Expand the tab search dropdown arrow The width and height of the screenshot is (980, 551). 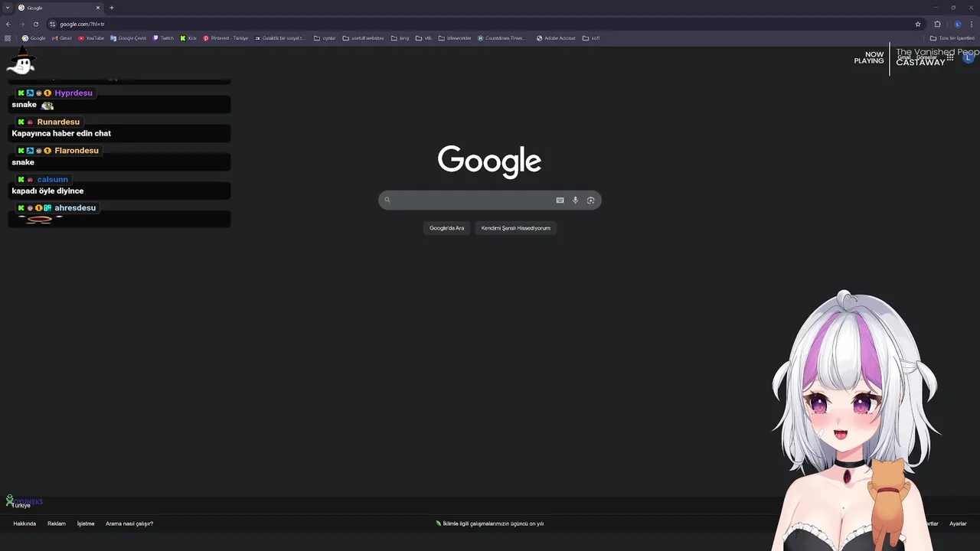pos(8,8)
